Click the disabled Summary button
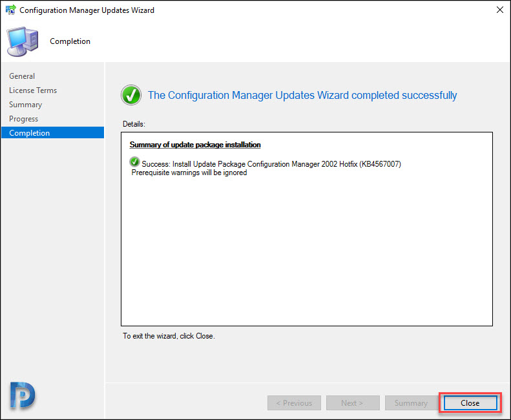The image size is (511, 420). [x=411, y=403]
